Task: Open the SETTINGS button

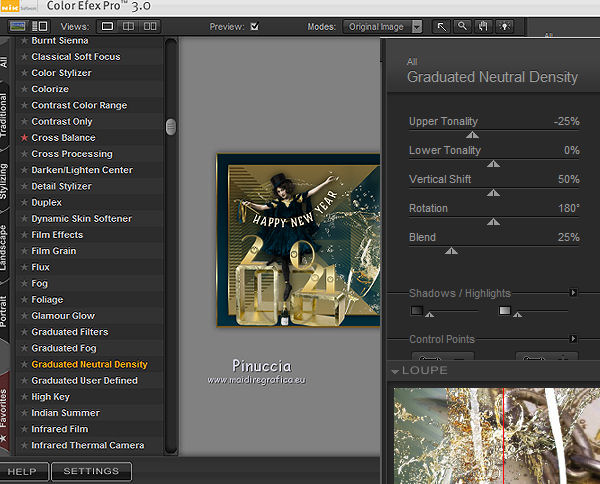Action: click(90, 471)
